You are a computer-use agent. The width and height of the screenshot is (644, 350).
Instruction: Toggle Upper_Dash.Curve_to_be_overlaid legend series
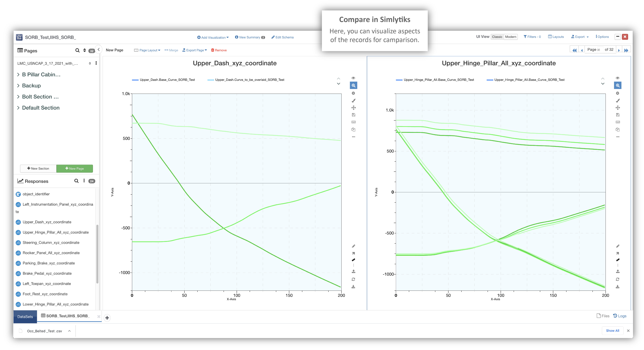(246, 80)
